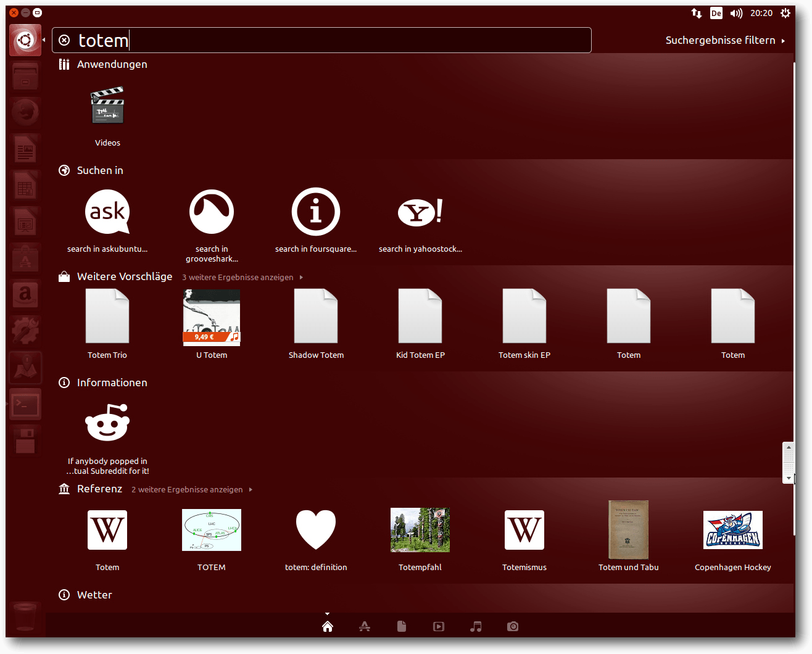The width and height of the screenshot is (812, 654).
Task: Switch to the Applications lens
Action: (x=365, y=626)
